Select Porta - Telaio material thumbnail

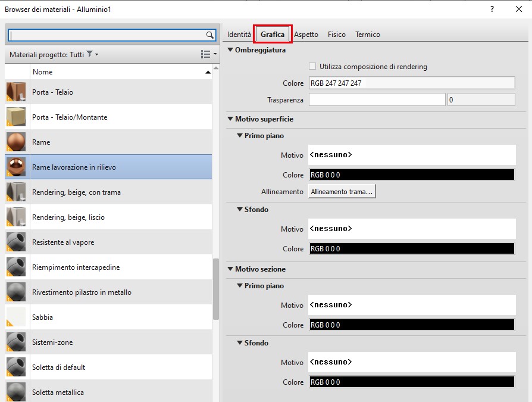point(17,92)
